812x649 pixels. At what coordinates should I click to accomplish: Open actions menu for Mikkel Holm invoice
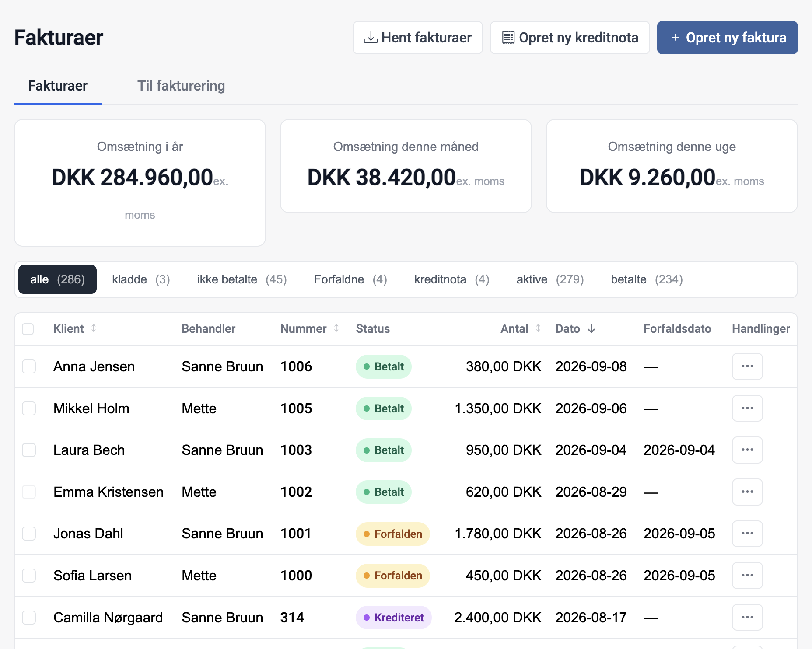(x=747, y=408)
